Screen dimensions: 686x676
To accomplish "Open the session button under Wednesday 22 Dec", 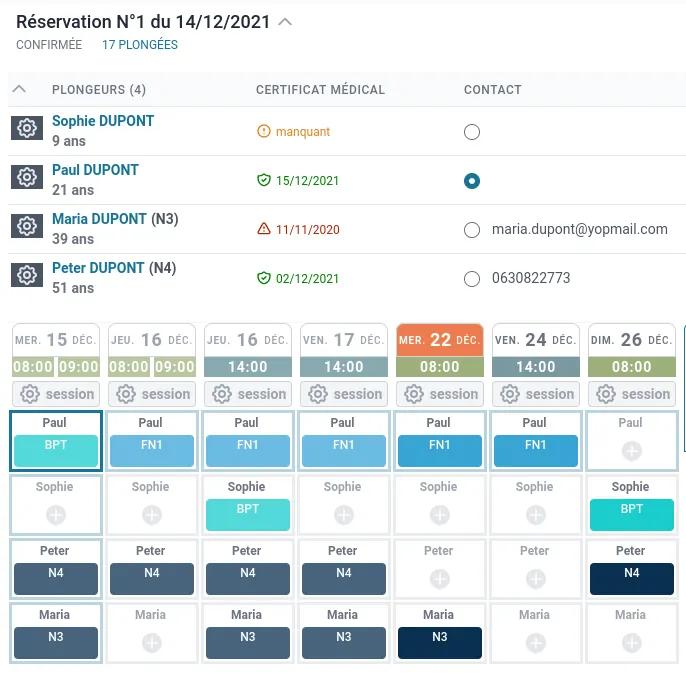I will (x=440, y=394).
